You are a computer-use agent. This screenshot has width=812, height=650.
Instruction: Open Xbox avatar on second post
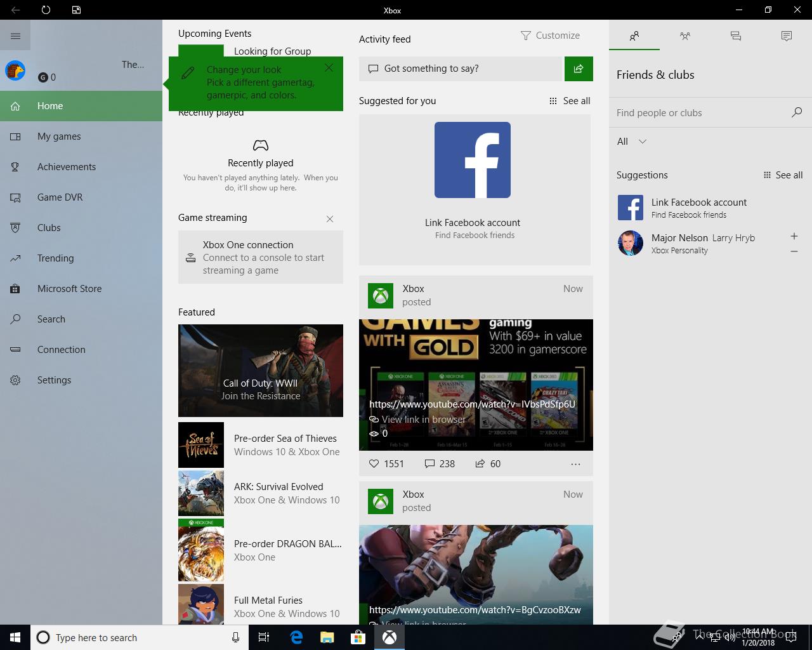point(381,501)
